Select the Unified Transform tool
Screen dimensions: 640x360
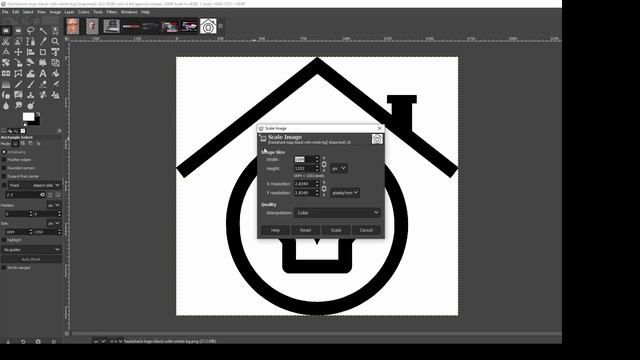click(x=55, y=52)
